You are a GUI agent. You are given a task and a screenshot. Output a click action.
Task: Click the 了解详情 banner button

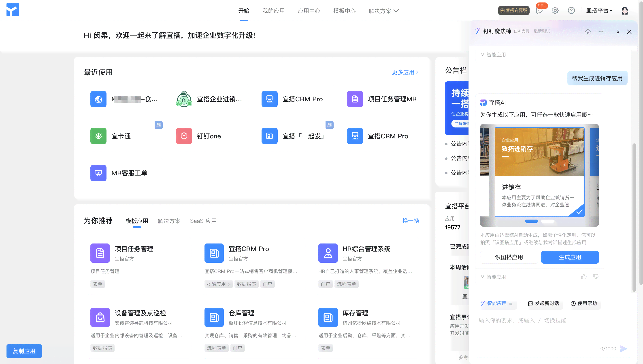tap(460, 123)
